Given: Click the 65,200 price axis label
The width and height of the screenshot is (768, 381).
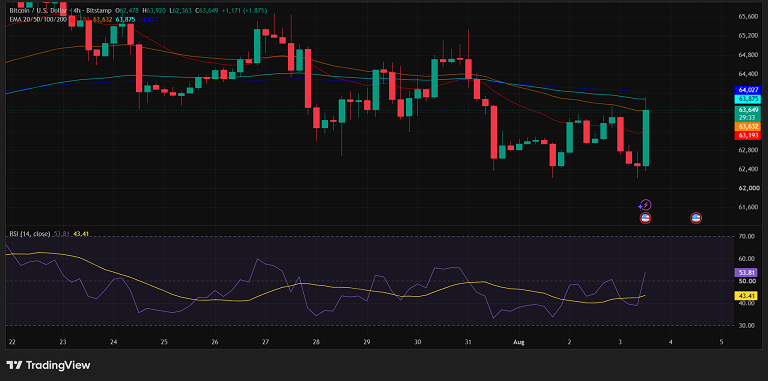Looking at the screenshot, I should point(748,36).
